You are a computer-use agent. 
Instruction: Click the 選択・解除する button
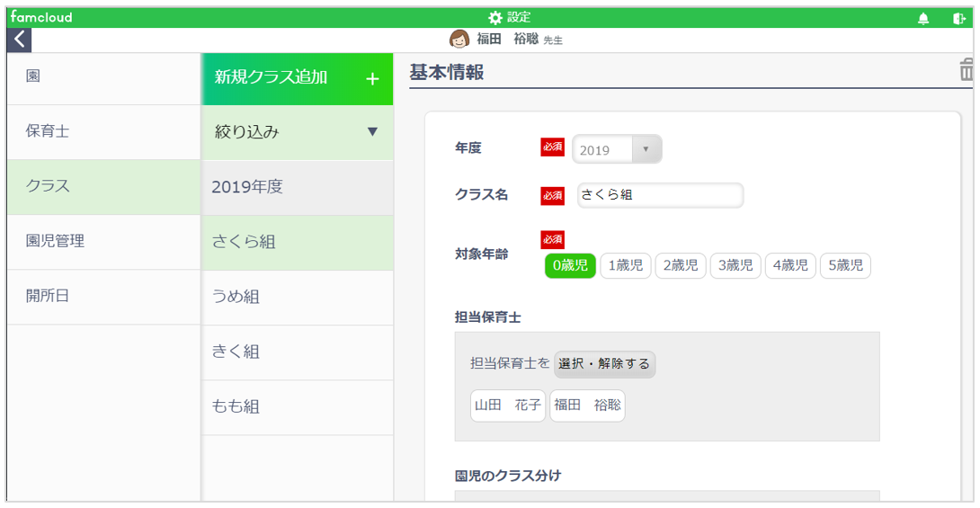(x=604, y=364)
